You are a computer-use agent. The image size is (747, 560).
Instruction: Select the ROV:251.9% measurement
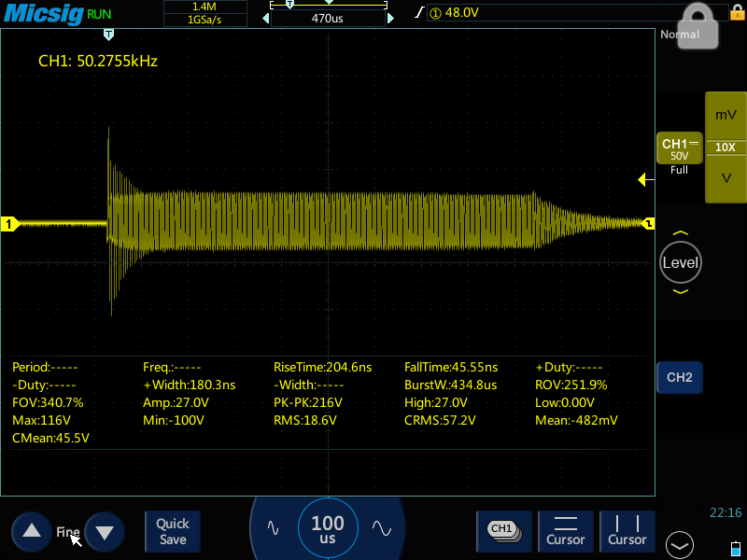click(x=571, y=385)
